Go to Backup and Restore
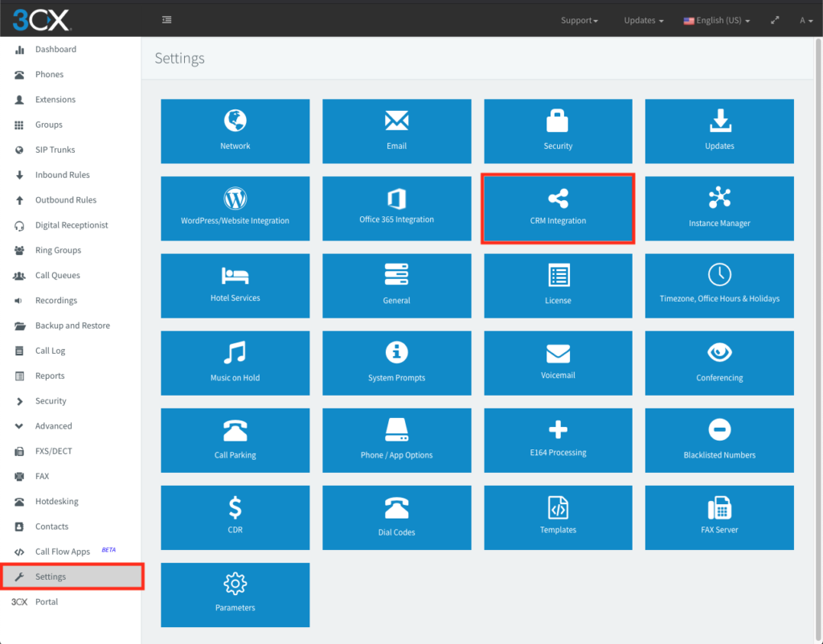This screenshot has width=823, height=644. [x=71, y=326]
